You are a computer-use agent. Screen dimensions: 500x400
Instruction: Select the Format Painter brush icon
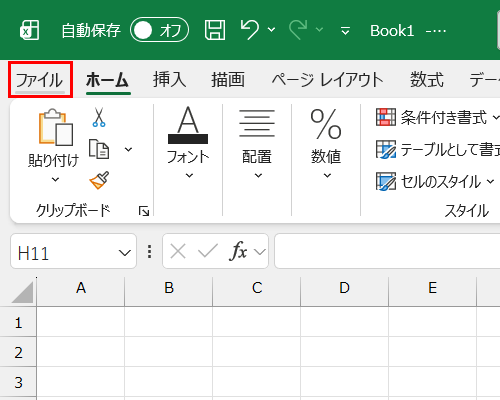99,180
